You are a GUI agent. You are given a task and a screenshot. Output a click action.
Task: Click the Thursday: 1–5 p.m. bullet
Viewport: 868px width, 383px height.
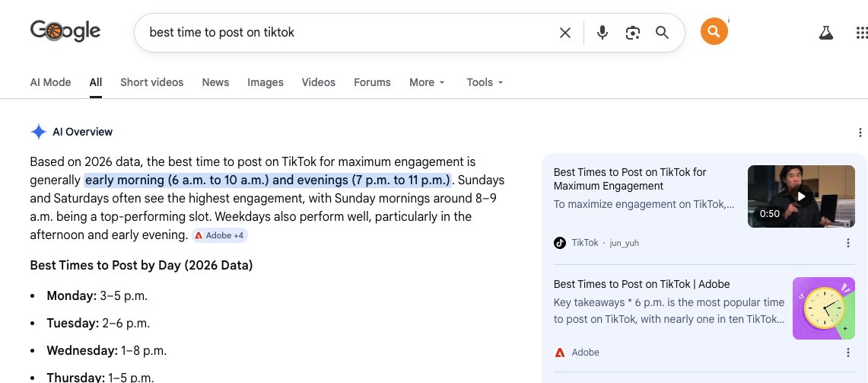(x=100, y=378)
